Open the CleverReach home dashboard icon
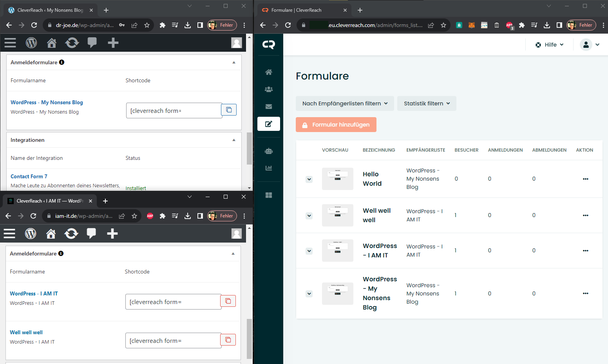Image resolution: width=608 pixels, height=364 pixels. point(268,72)
